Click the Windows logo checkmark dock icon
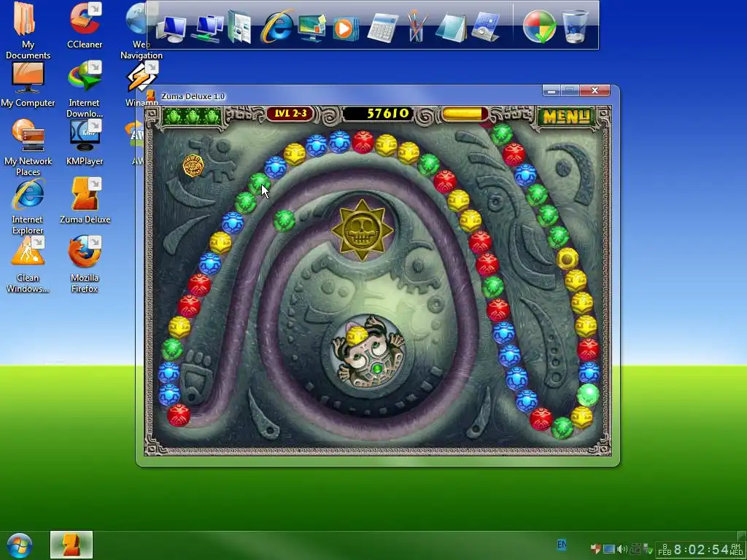 click(539, 27)
